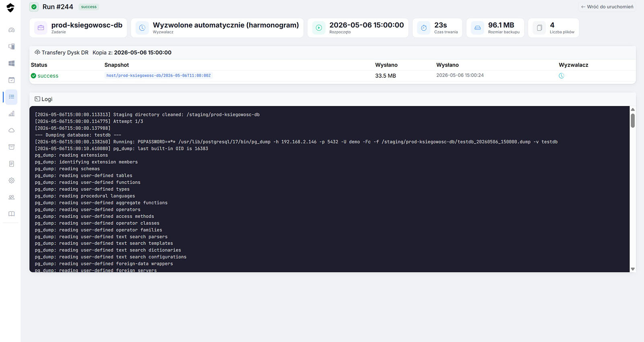Image resolution: width=644 pixels, height=342 pixels.
Task: Click the pg_dump: reading extensions log line
Action: (x=71, y=155)
